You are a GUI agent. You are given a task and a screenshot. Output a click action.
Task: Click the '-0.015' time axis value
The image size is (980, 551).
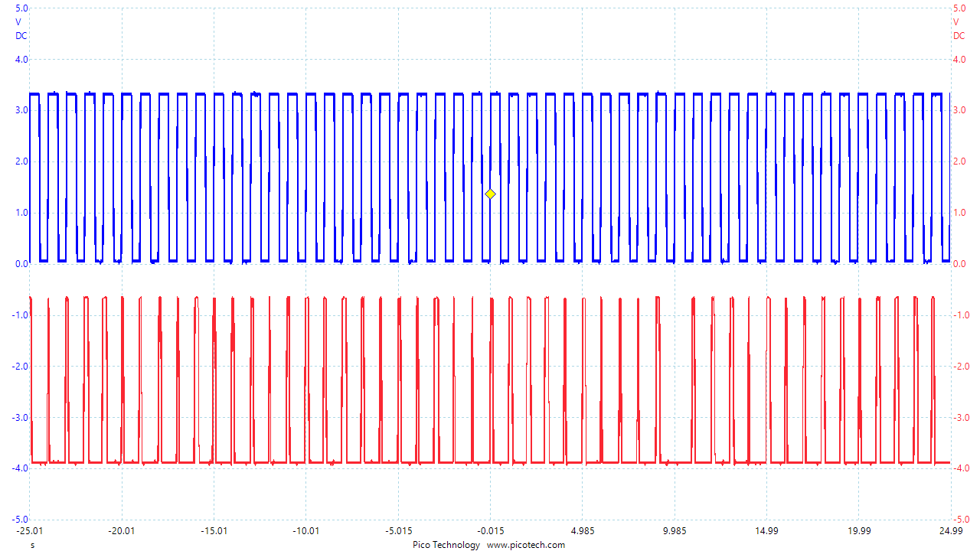point(490,531)
